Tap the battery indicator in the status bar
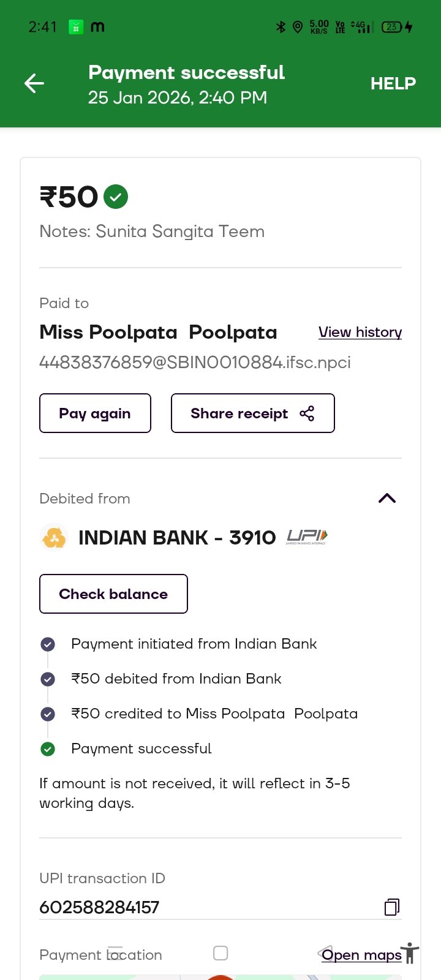441x980 pixels. point(392,27)
